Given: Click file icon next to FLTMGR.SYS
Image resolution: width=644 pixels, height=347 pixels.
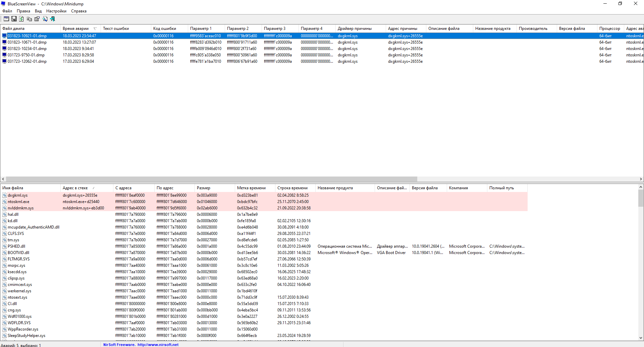Looking at the screenshot, I should tap(4, 259).
